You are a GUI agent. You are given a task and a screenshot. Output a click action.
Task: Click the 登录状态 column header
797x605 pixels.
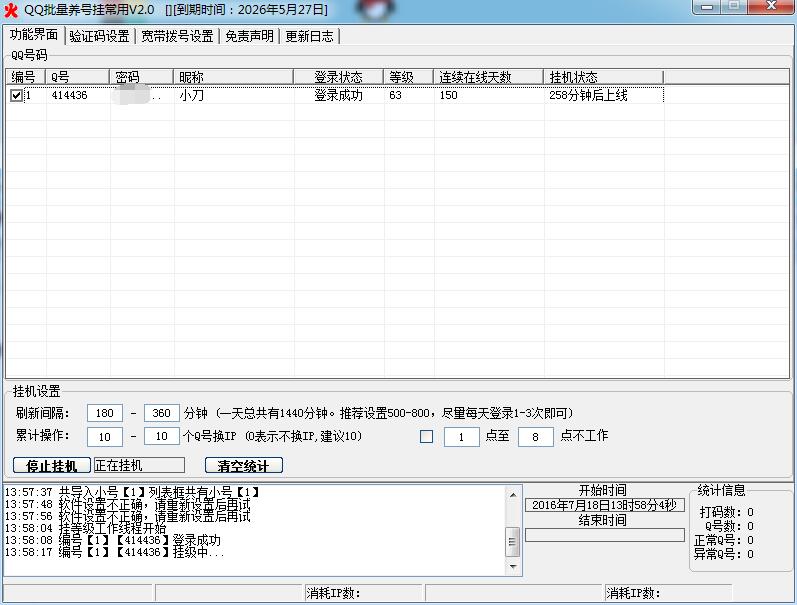pyautogui.click(x=339, y=77)
